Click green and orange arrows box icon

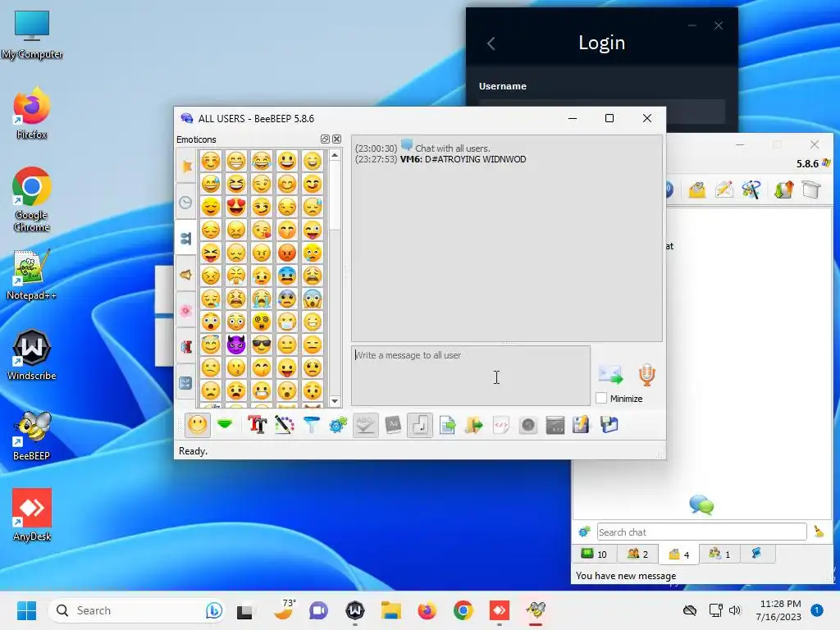[783, 189]
